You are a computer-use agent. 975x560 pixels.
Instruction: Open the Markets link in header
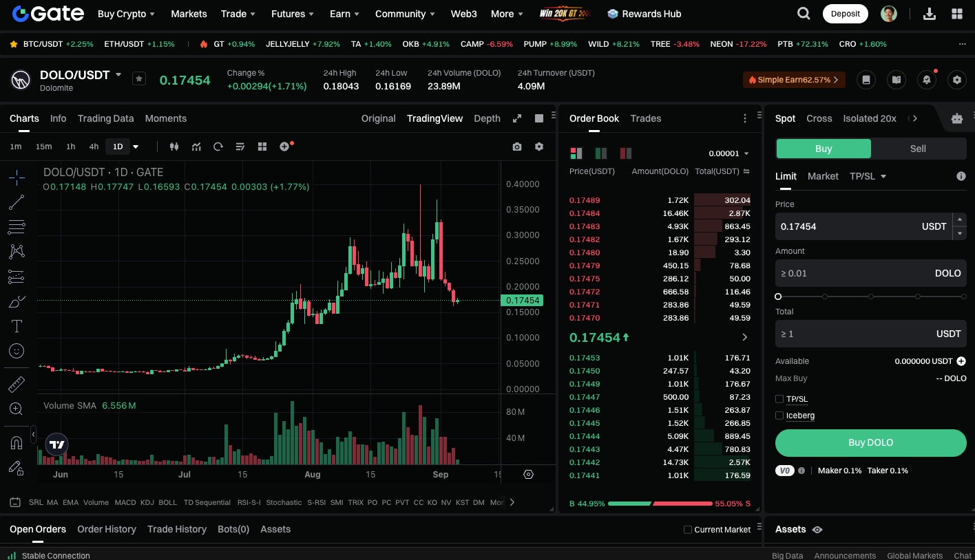click(189, 14)
